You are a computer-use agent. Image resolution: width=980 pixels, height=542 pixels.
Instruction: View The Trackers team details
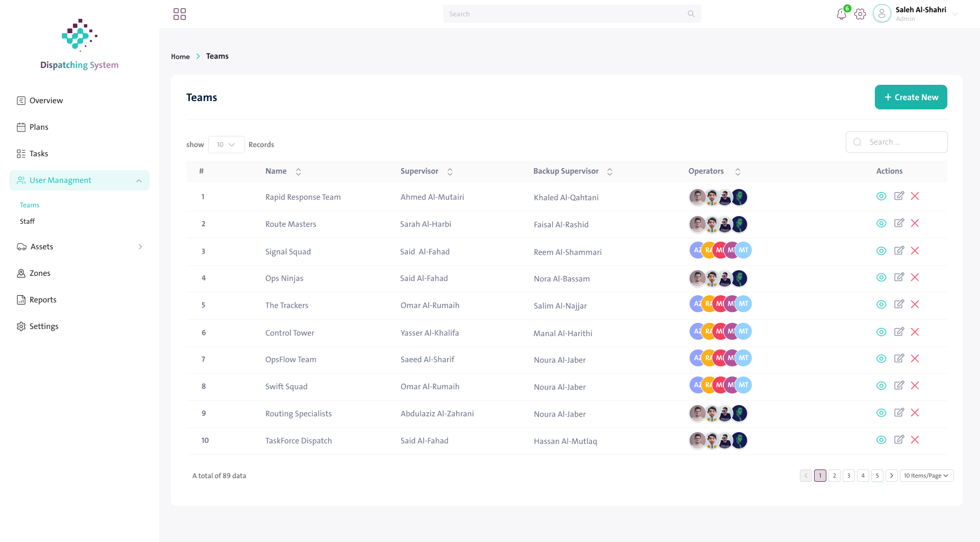[881, 304]
